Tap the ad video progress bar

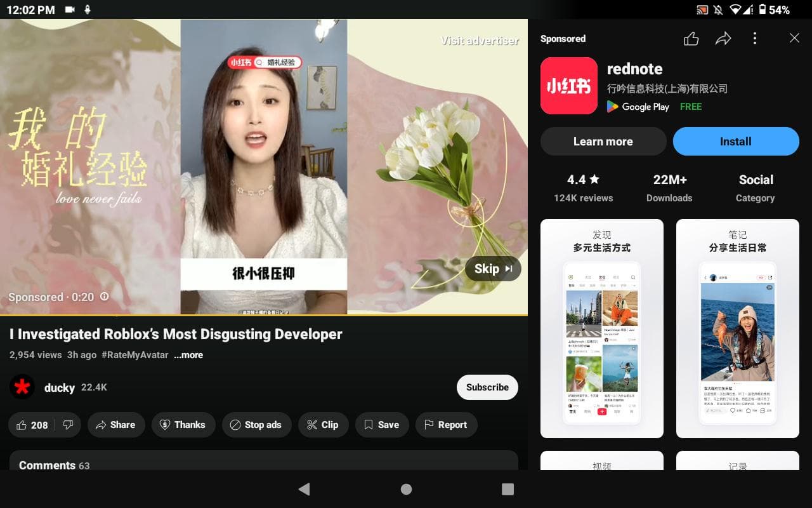click(x=264, y=315)
